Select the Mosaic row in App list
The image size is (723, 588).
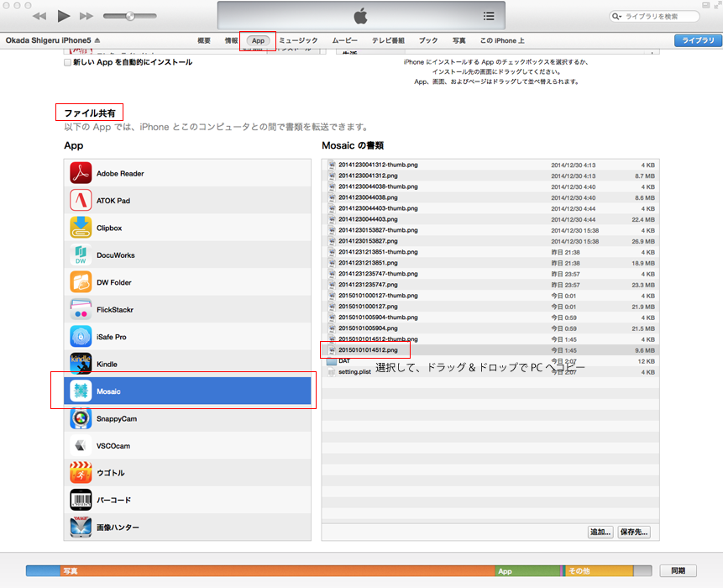187,391
